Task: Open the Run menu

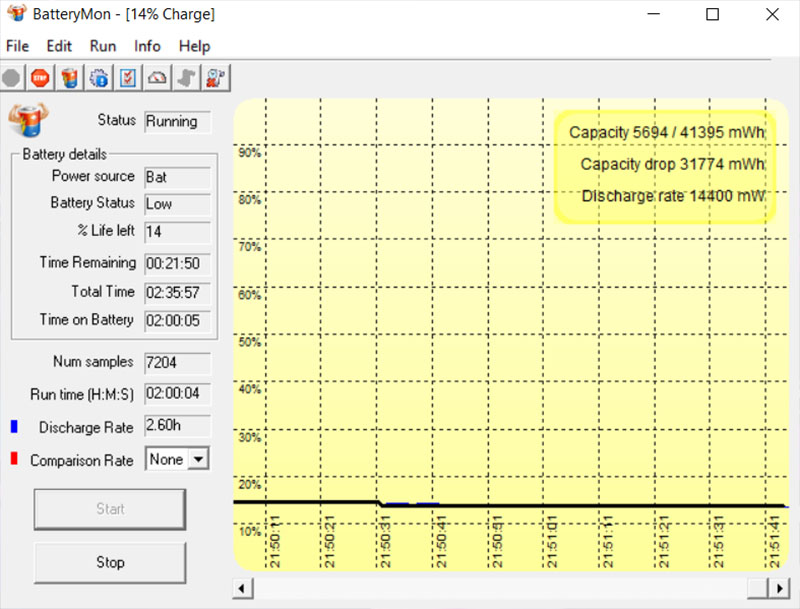Action: (103, 46)
